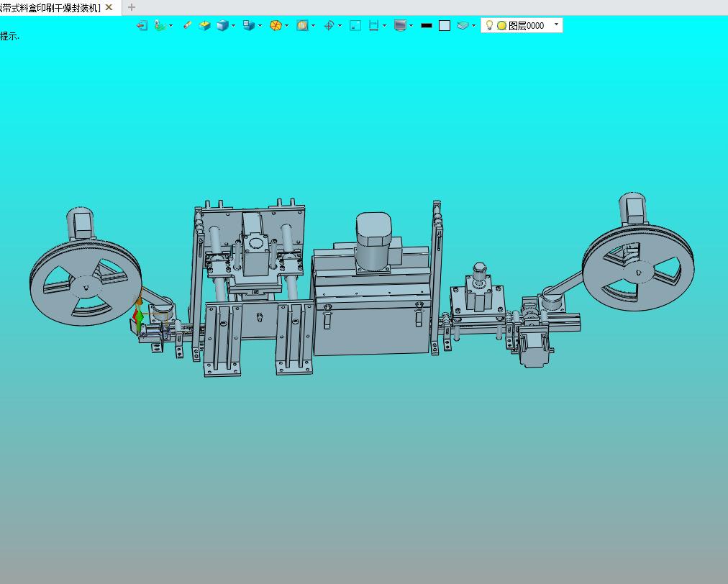Open dropdown beside layers manager icon
Viewport: 728px width, 584px height.
[x=473, y=26]
